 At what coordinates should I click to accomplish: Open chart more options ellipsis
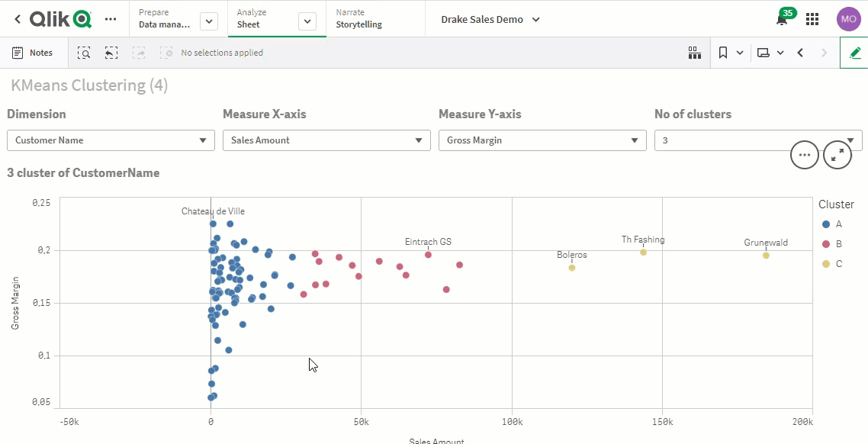804,155
